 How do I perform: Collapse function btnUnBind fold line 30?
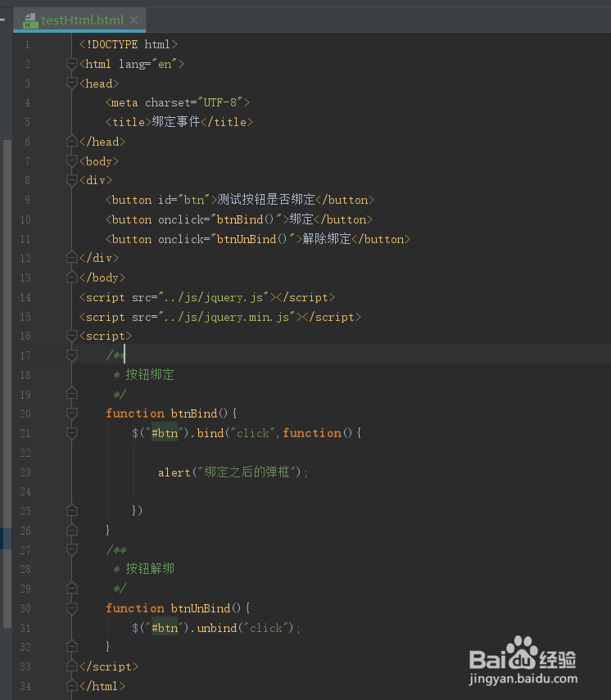71,608
